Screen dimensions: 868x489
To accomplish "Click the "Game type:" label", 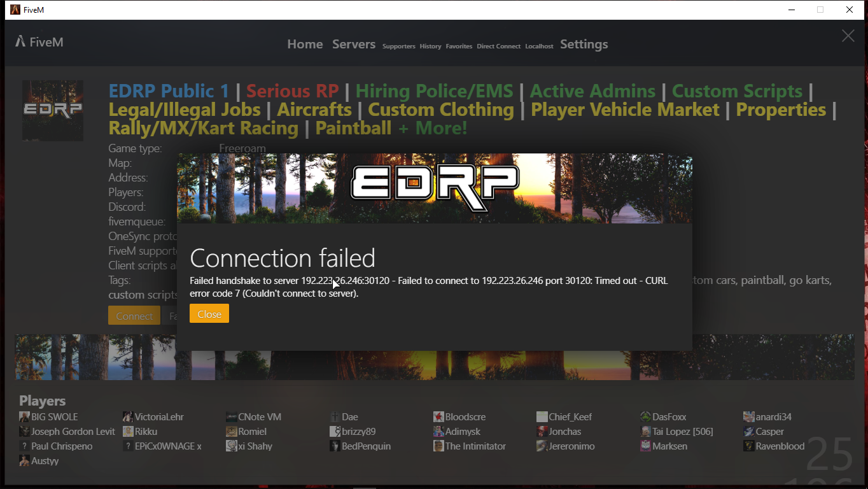I will pyautogui.click(x=135, y=148).
